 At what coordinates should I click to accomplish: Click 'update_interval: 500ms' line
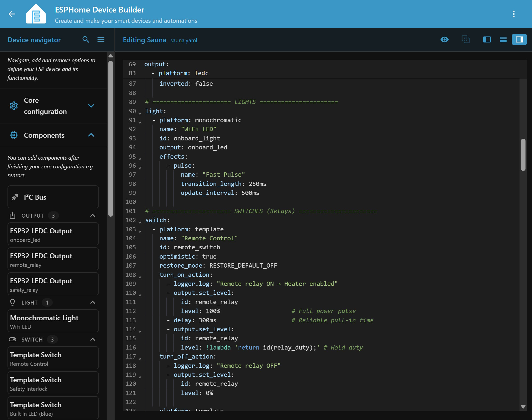point(220,193)
